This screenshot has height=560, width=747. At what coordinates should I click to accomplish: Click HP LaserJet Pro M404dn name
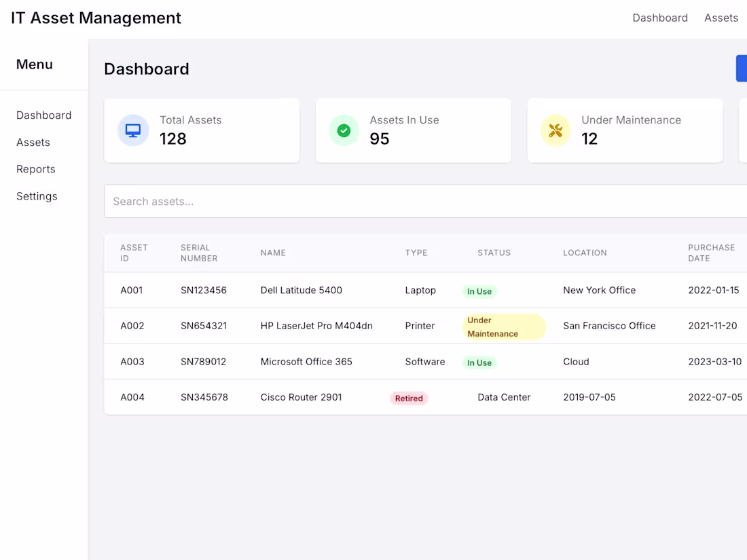point(316,326)
